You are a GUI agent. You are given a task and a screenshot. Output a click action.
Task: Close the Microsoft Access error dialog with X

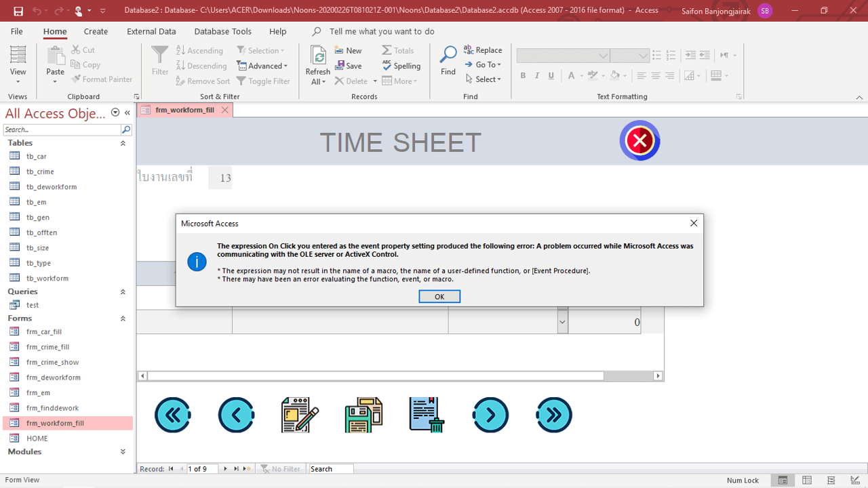(693, 223)
